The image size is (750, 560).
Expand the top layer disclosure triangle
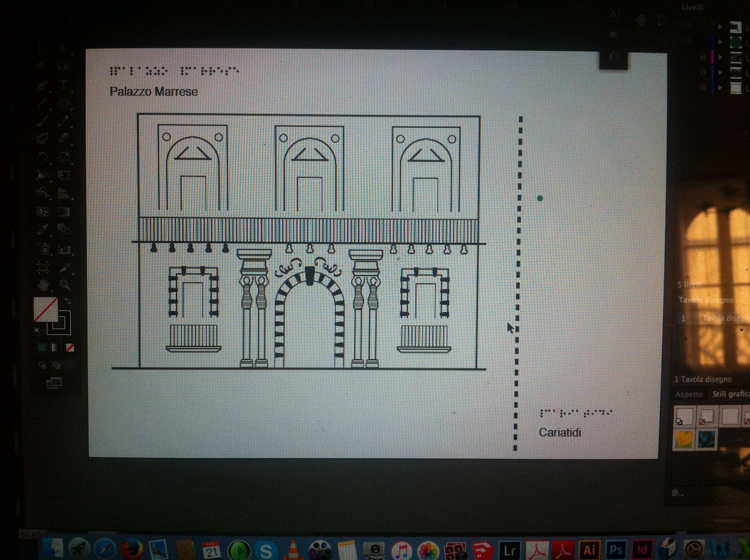point(721,27)
